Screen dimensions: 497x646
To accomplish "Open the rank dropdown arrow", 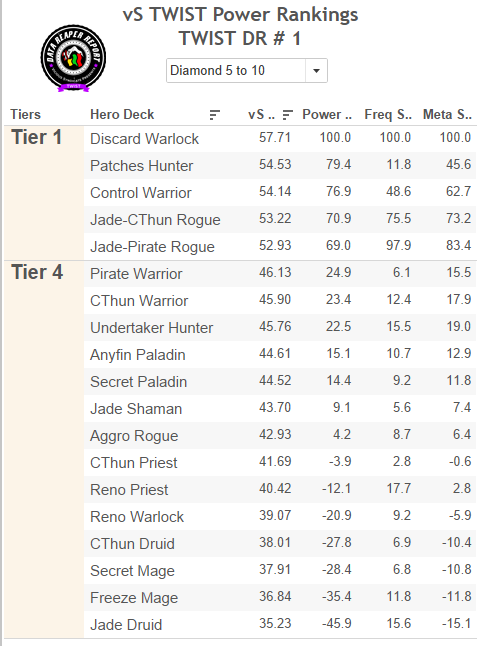I will (316, 70).
